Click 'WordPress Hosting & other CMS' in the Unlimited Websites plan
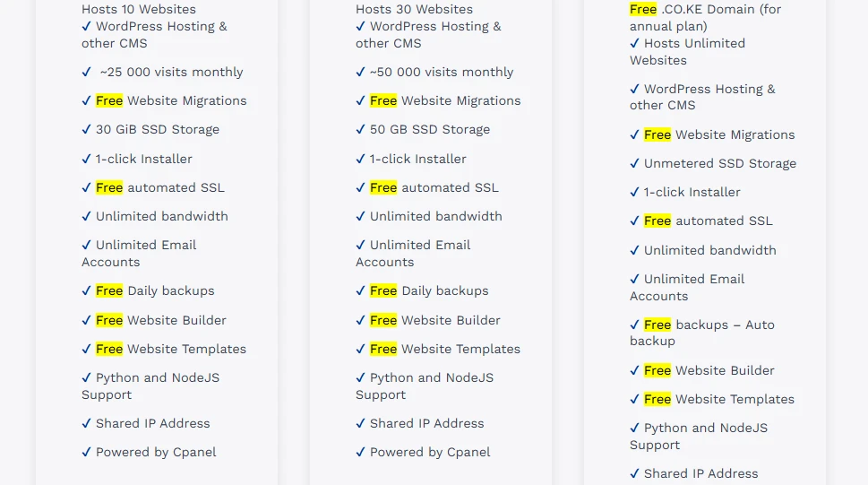Screen dimensions: 868x485 tap(702, 97)
